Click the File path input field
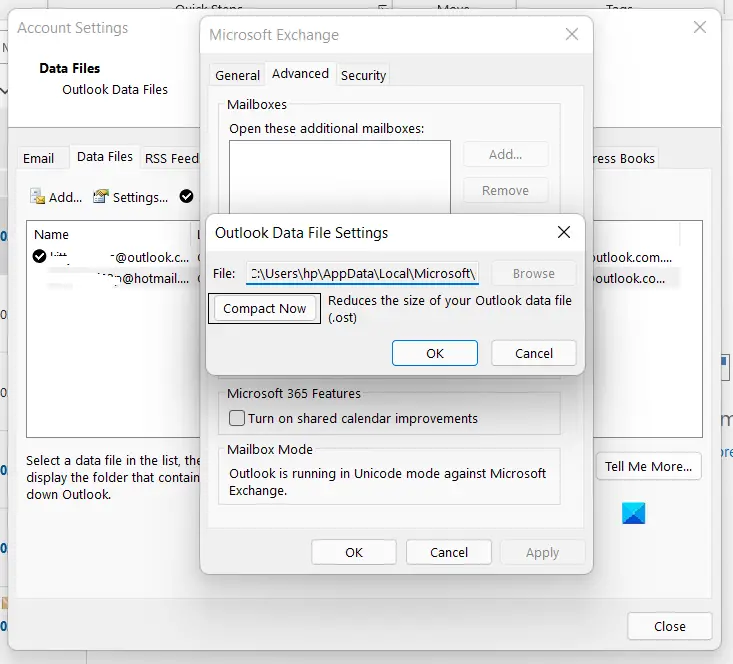 click(x=362, y=273)
